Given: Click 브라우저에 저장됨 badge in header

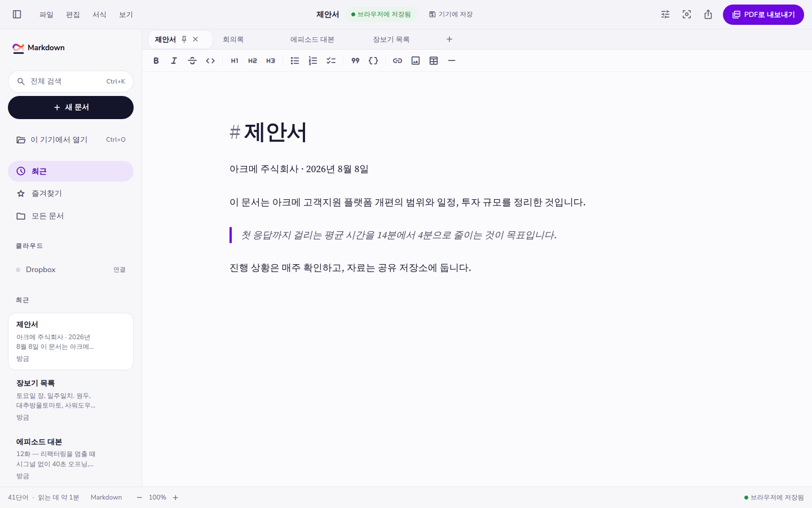Looking at the screenshot, I should click(x=381, y=15).
